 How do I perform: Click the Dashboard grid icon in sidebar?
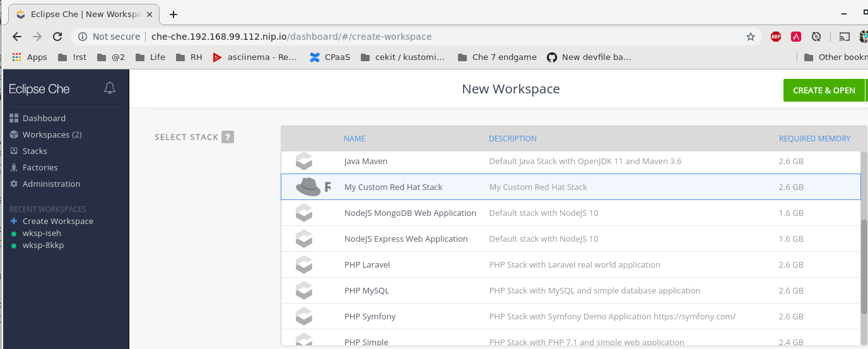[14, 118]
